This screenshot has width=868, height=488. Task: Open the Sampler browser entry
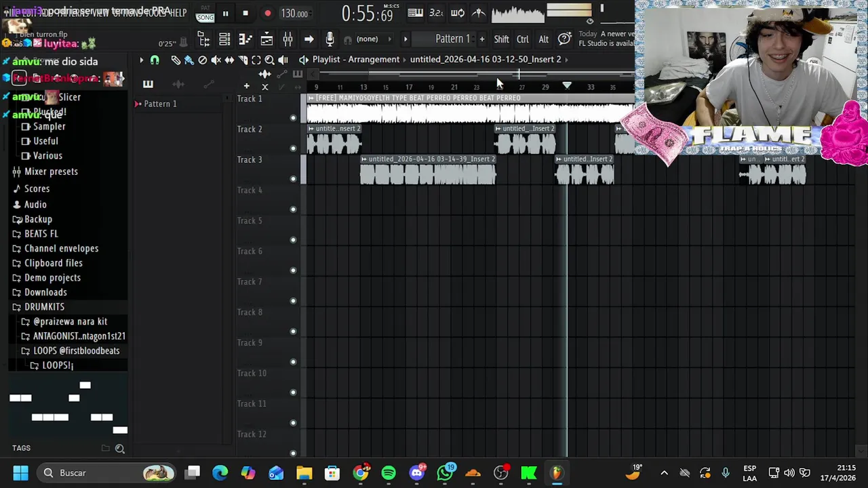click(x=50, y=127)
